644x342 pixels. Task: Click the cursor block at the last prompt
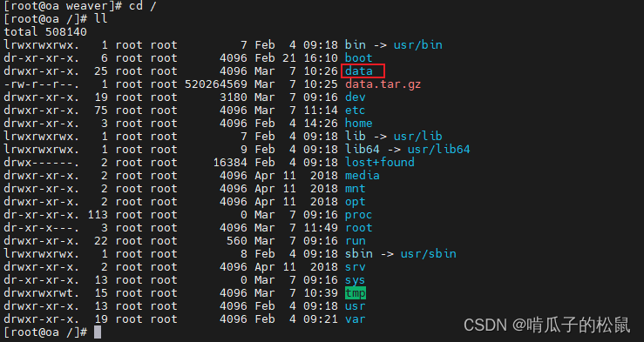[x=98, y=332]
